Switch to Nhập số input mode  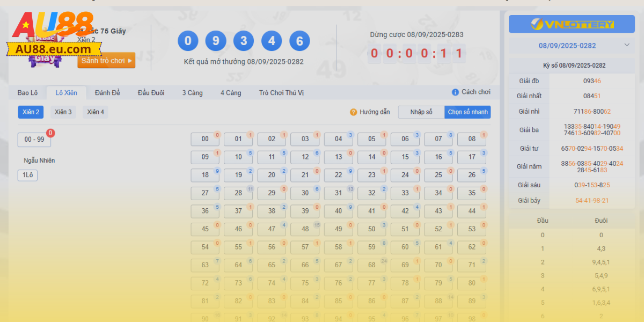421,112
